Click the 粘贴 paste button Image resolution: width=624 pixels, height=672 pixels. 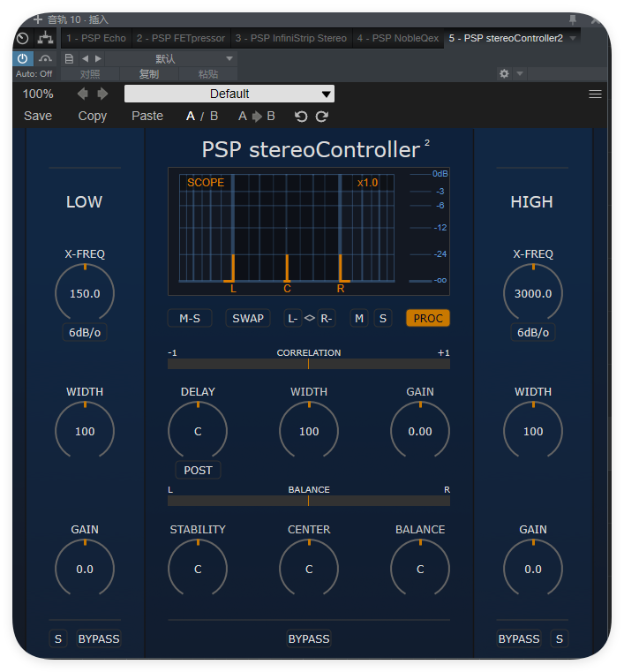pos(208,74)
